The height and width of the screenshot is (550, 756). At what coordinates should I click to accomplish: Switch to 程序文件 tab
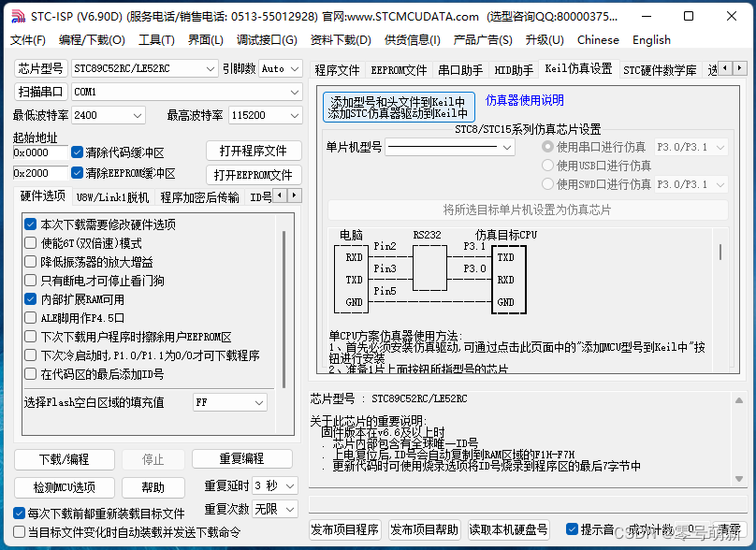click(x=337, y=70)
